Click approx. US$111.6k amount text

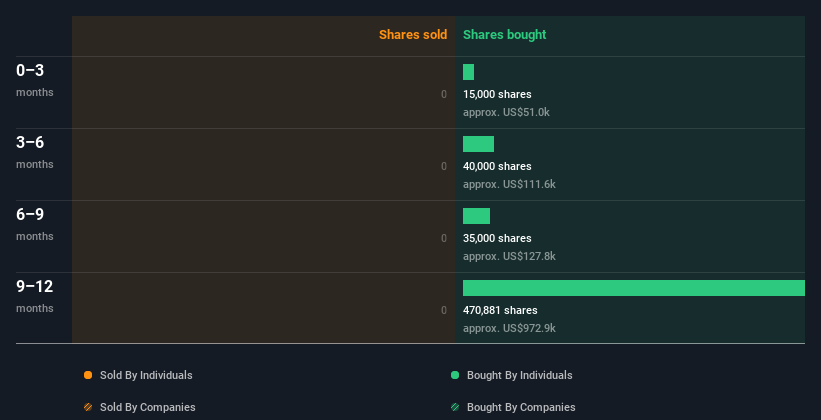pos(509,184)
